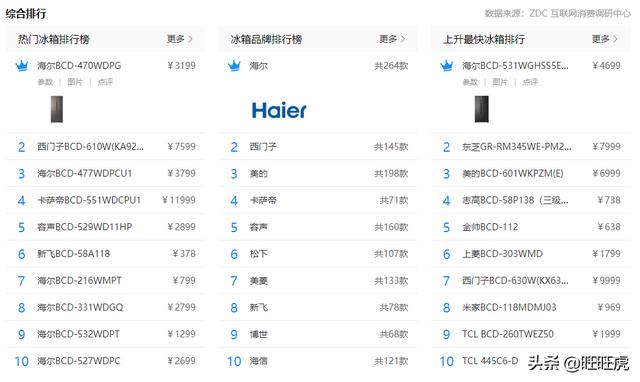Image resolution: width=640 pixels, height=382 pixels.
Task: Select 容声 brand ranked 5
Action: 259,227
